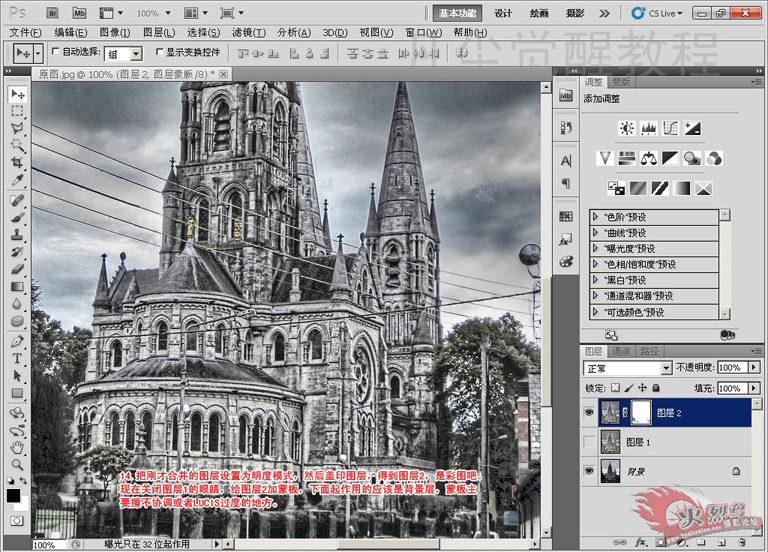Add a Black & White adjustment

670,158
